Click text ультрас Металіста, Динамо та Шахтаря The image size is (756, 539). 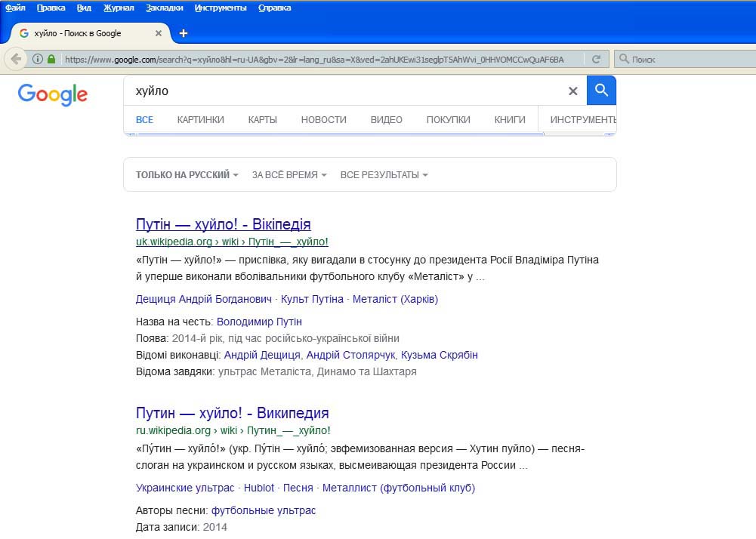(317, 371)
